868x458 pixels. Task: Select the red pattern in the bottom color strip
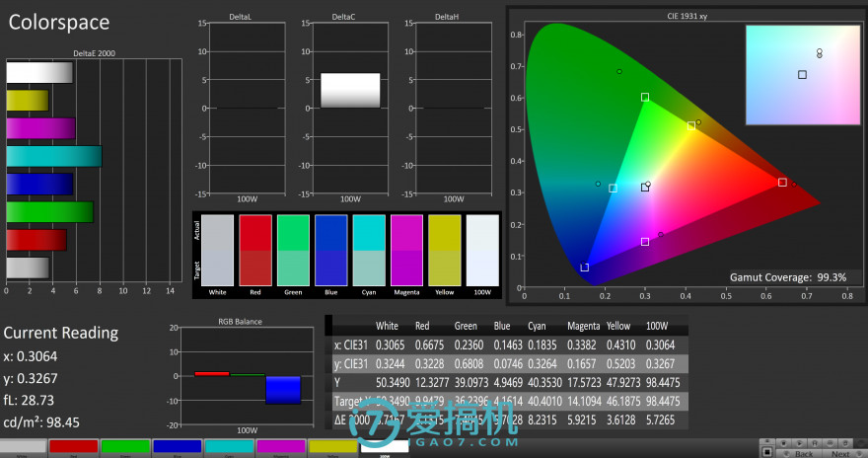(x=74, y=447)
